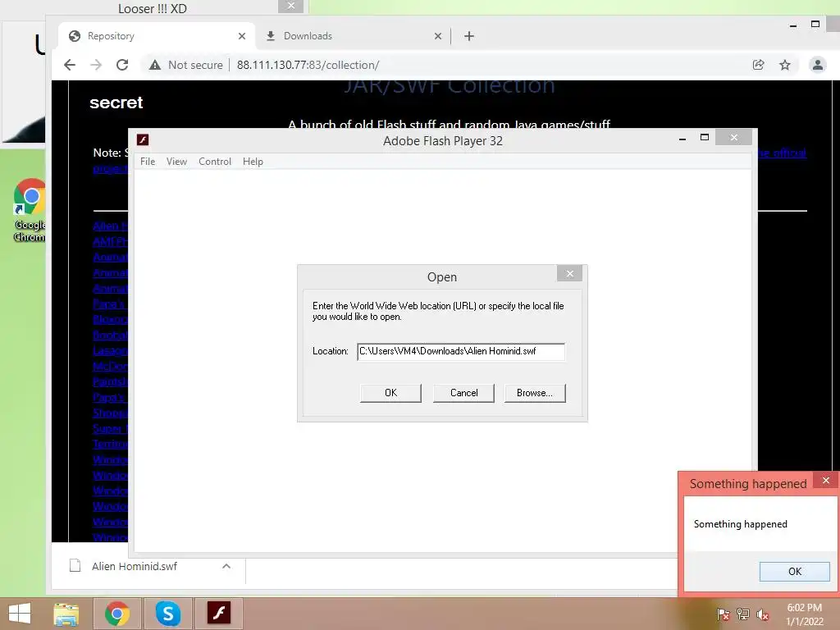Open the View menu in Flash Player
This screenshot has width=840, height=630.
[176, 162]
